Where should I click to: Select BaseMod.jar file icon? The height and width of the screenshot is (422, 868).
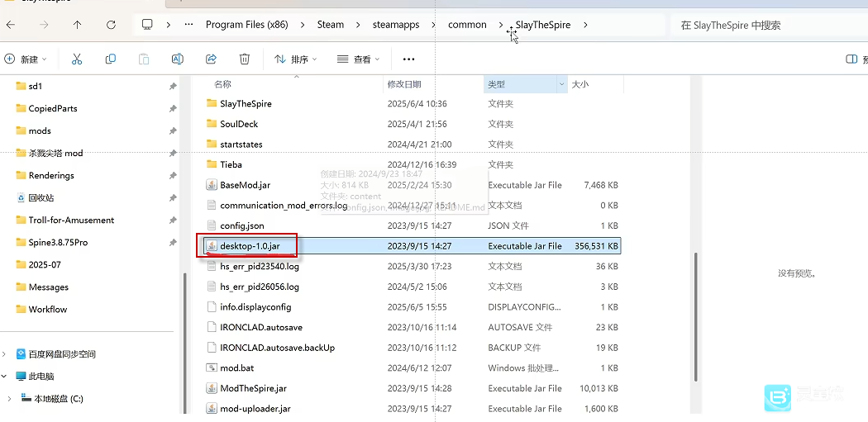coord(211,185)
